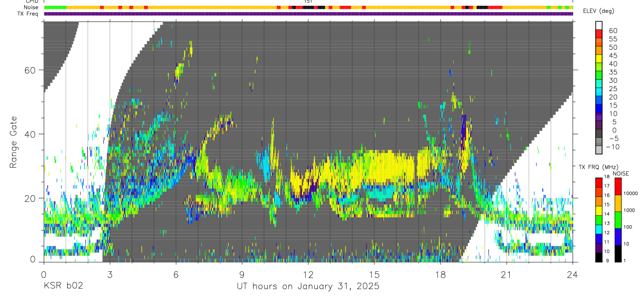Click the red 18 MHz TX FRQ swatch

click(x=598, y=180)
